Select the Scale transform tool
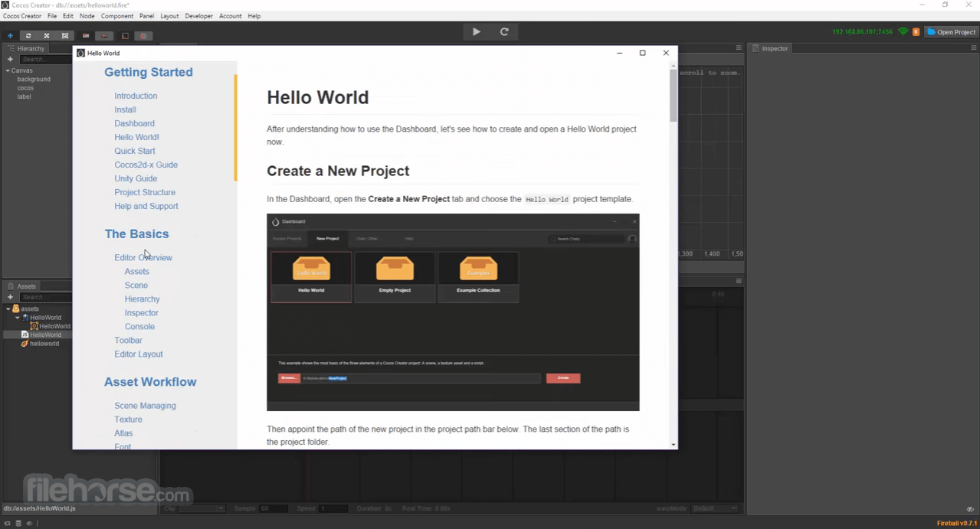 (x=47, y=35)
